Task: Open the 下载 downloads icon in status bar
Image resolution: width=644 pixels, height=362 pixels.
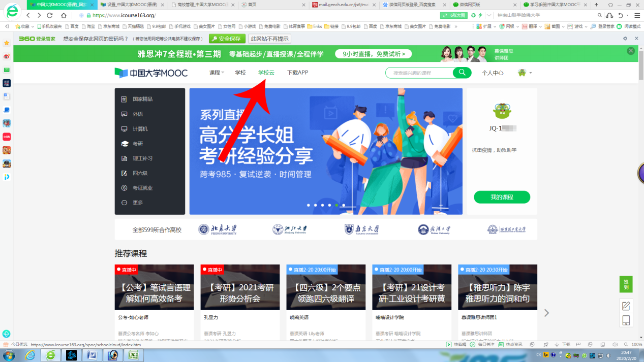Action: click(563, 344)
